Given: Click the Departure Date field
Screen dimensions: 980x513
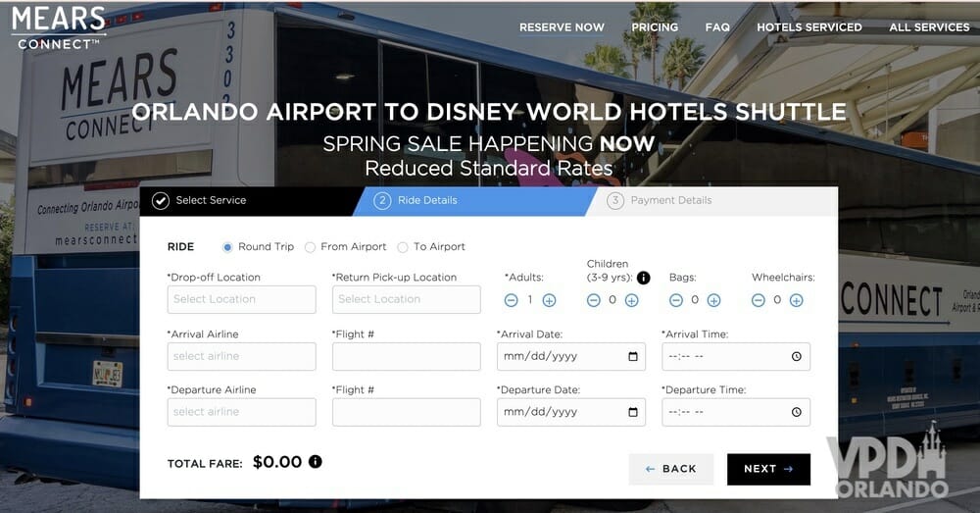Looking at the screenshot, I should (571, 412).
